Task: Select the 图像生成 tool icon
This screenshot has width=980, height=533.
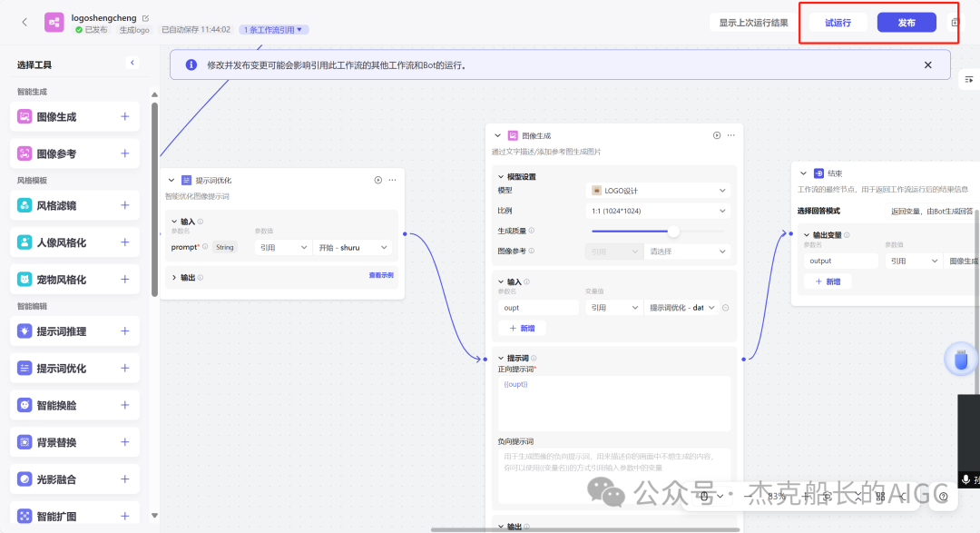Action: click(24, 116)
